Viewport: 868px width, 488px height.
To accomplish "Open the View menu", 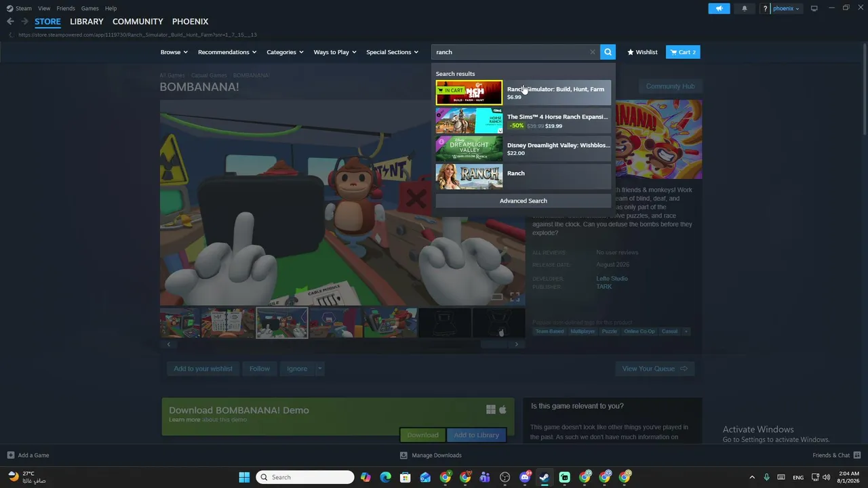I will (x=44, y=8).
